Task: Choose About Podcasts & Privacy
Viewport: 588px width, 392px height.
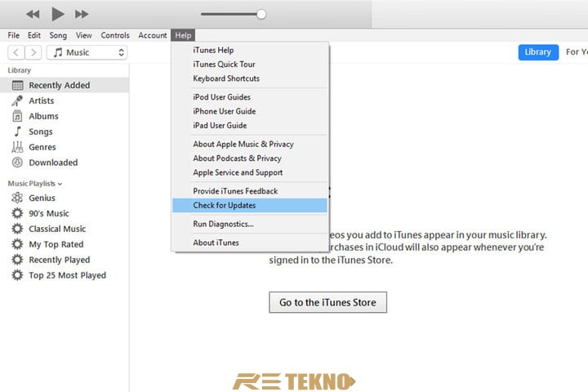Action: pos(250,158)
